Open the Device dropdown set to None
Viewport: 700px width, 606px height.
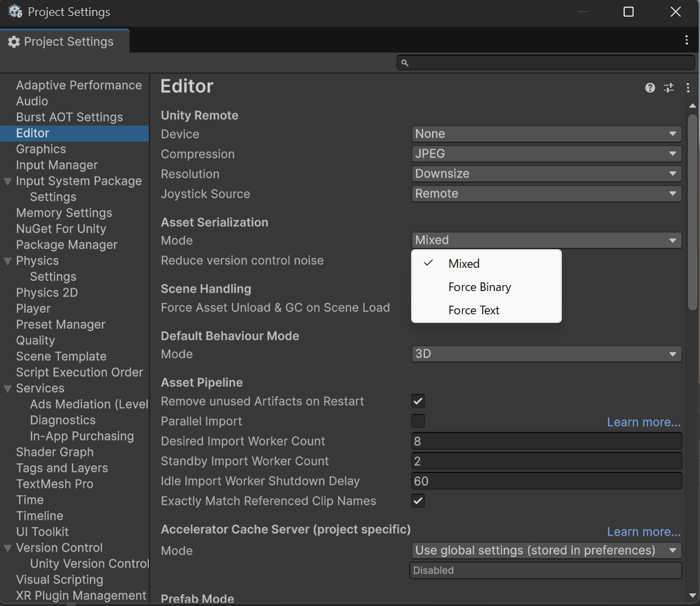(x=547, y=134)
